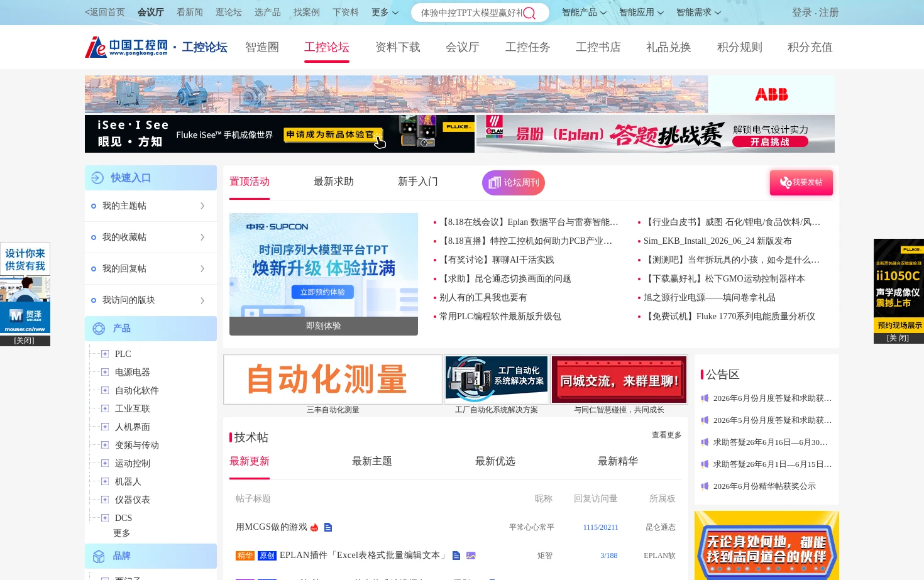Click the 工厂自动化系统解决方案 thumbnail
The width and height of the screenshot is (924, 580).
click(x=497, y=380)
